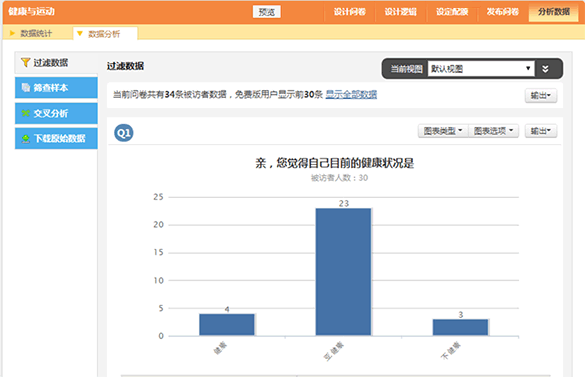Screen dimensions: 585x377
Task: Click the 当前视图 label
Action: (x=406, y=69)
